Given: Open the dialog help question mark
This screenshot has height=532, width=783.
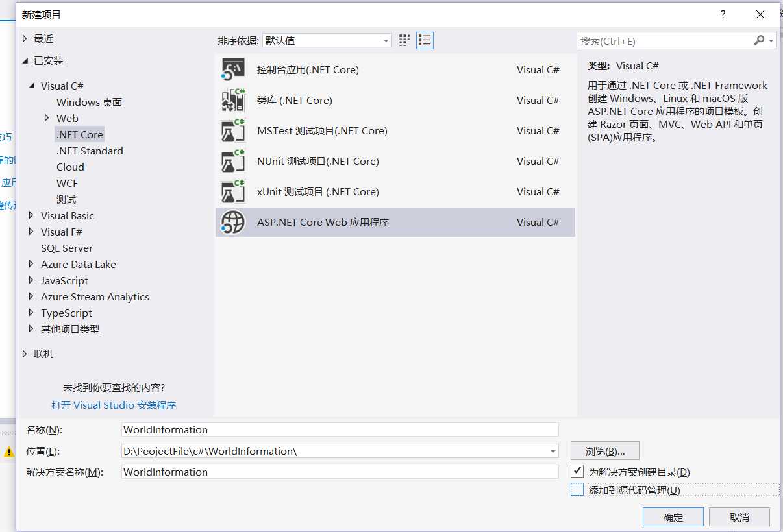Looking at the screenshot, I should pos(723,14).
